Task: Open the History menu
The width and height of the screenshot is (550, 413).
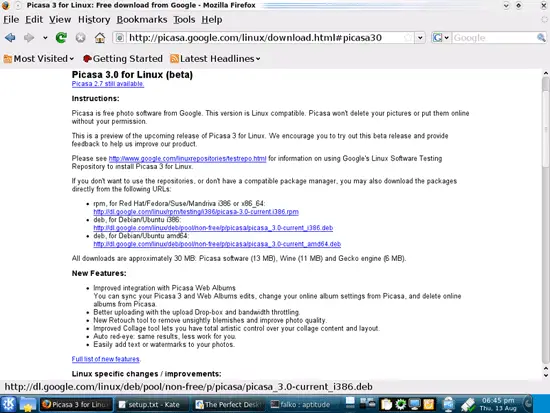Action: (94, 20)
